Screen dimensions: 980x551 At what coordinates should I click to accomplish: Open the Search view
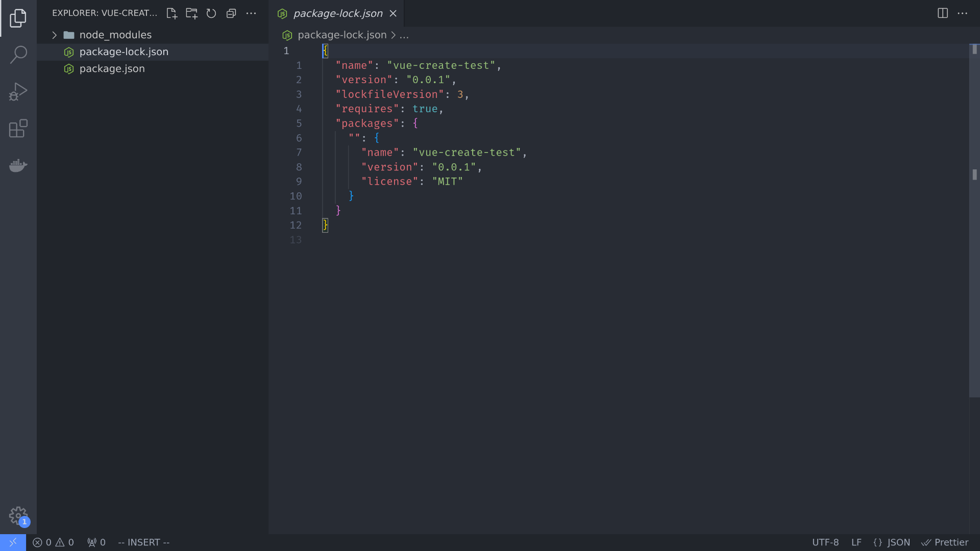coord(18,54)
